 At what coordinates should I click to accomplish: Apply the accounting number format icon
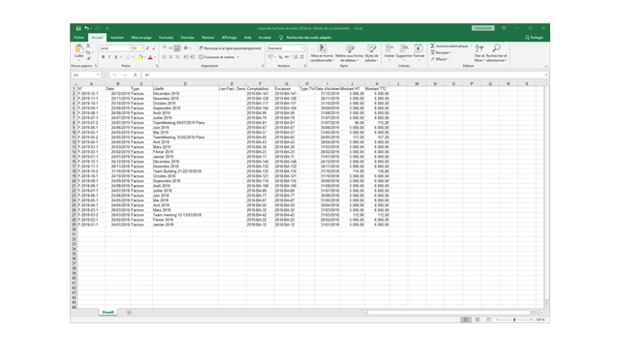coord(271,57)
